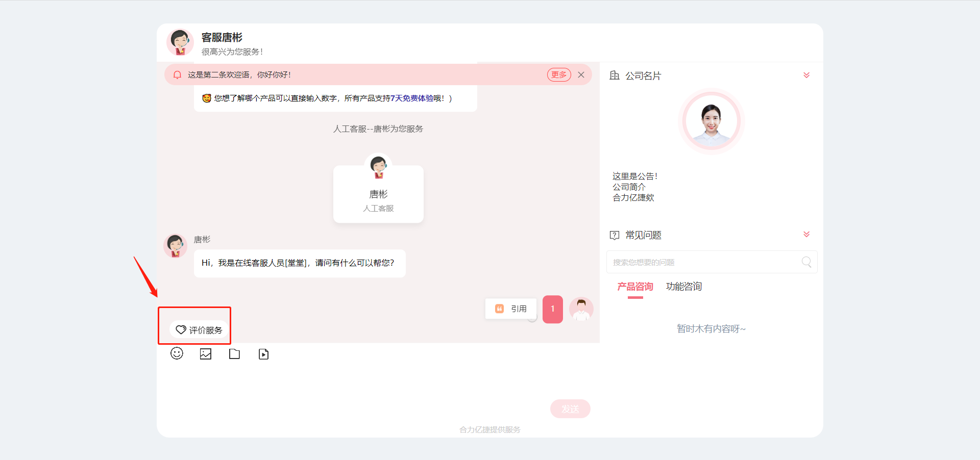Collapse the 常见问题 section
The height and width of the screenshot is (460, 980).
click(x=806, y=235)
